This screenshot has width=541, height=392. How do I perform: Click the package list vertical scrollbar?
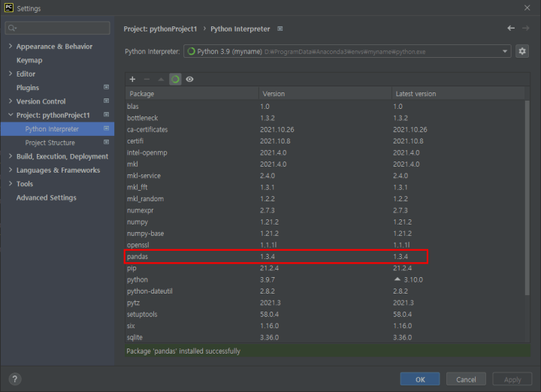527,198
